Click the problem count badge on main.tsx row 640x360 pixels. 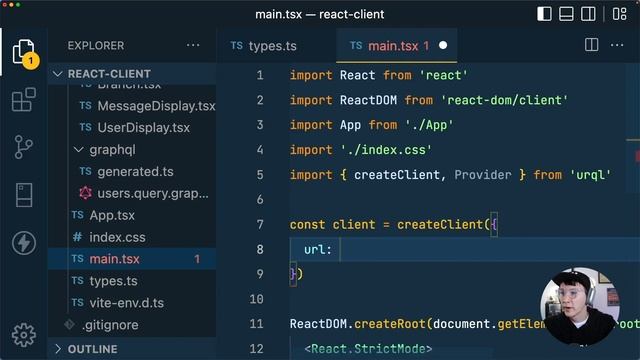click(x=197, y=259)
